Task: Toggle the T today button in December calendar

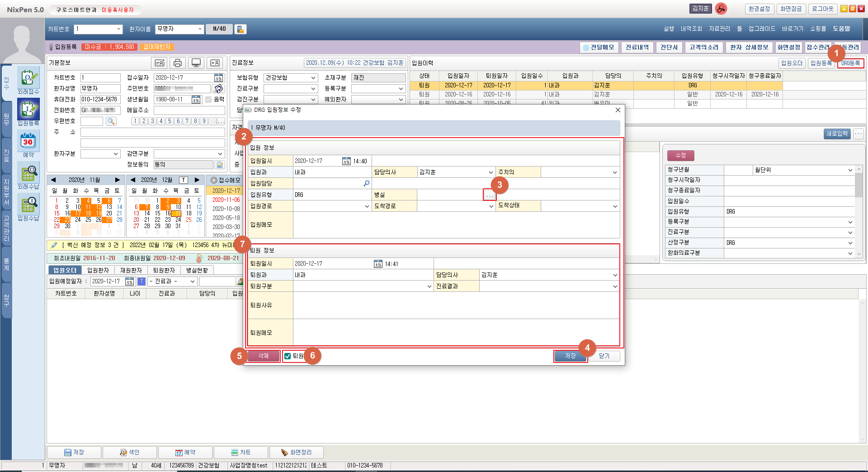Action: pyautogui.click(x=183, y=180)
